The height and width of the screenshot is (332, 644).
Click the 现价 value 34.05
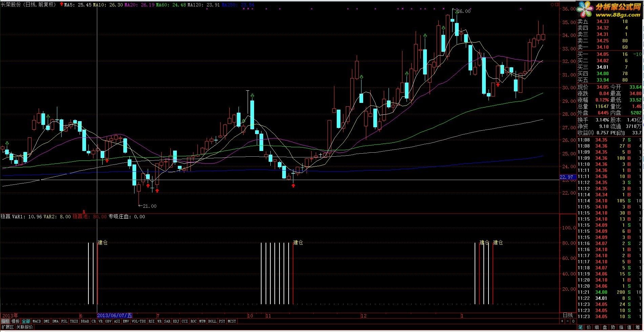(x=603, y=87)
